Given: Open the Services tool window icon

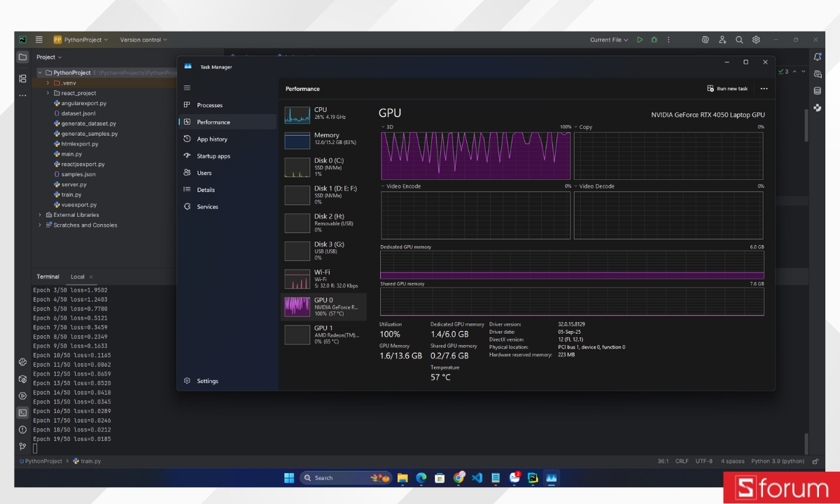Looking at the screenshot, I should (x=22, y=395).
